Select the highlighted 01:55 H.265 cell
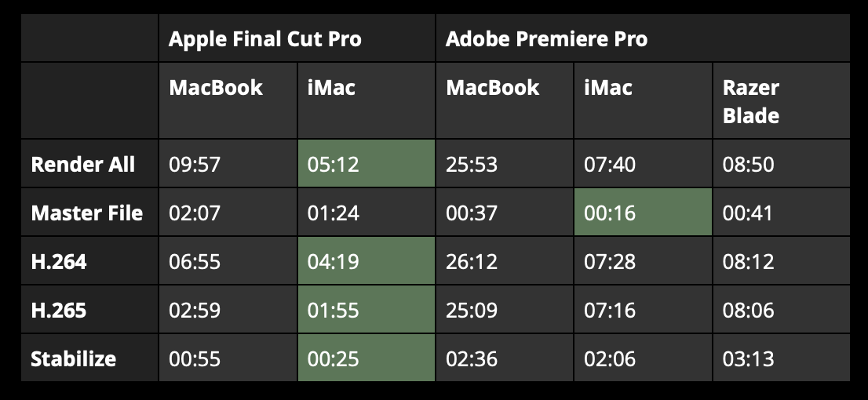This screenshot has height=400, width=868. click(x=366, y=310)
